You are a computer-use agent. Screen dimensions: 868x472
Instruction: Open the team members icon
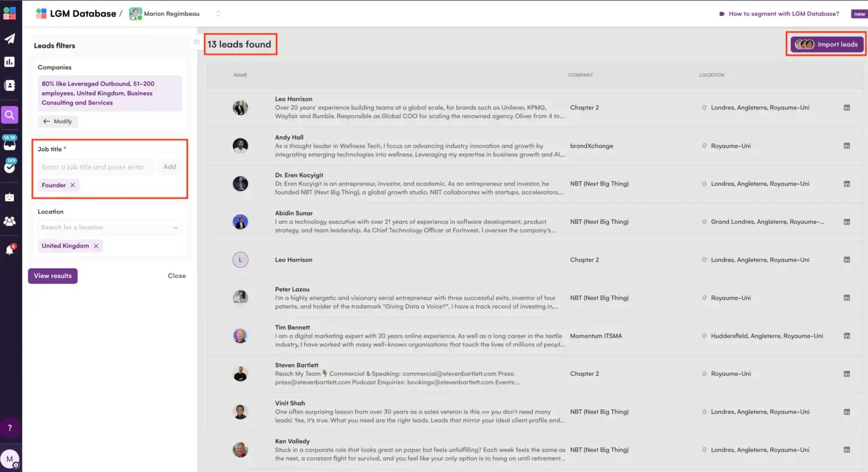click(x=10, y=221)
